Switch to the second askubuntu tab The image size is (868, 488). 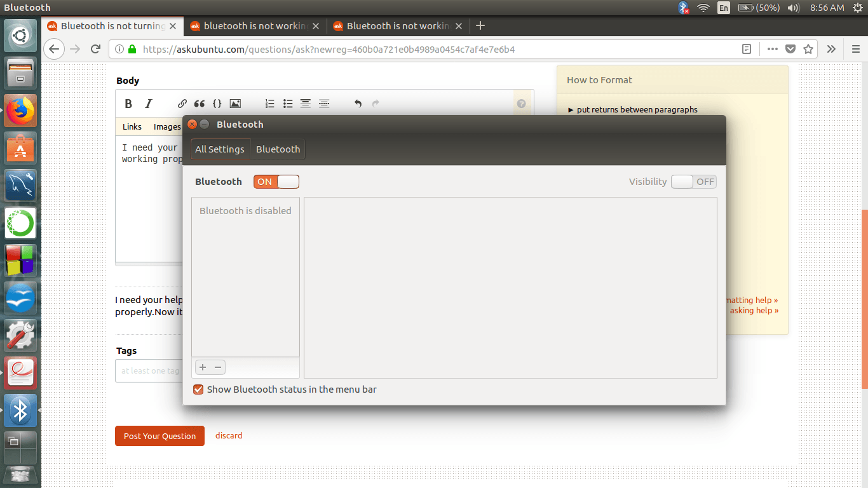click(257, 26)
